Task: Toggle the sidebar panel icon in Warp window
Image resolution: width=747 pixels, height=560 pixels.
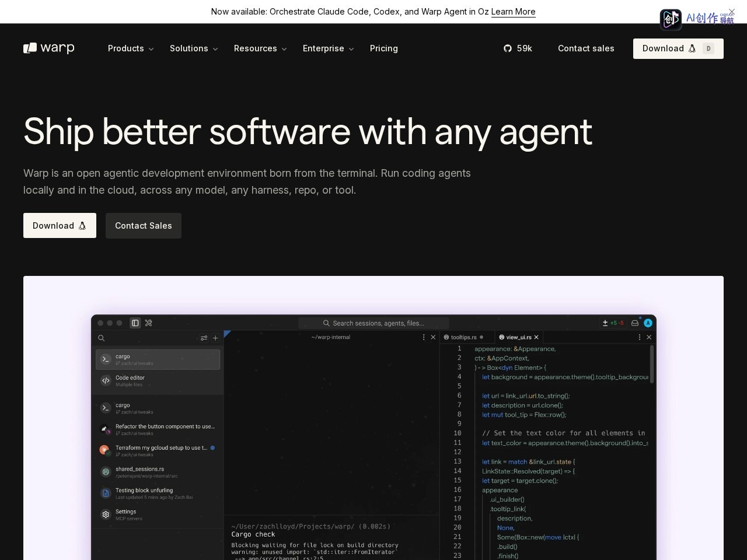Action: [135, 323]
